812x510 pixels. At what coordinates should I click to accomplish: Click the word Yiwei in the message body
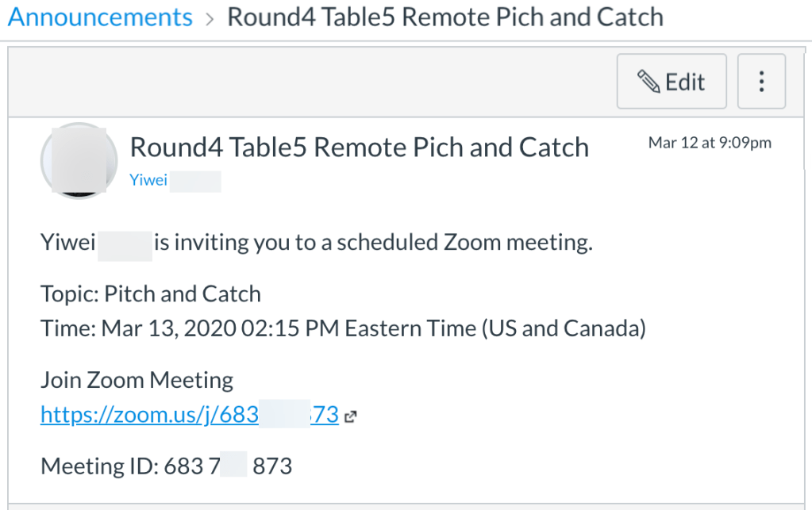point(68,242)
